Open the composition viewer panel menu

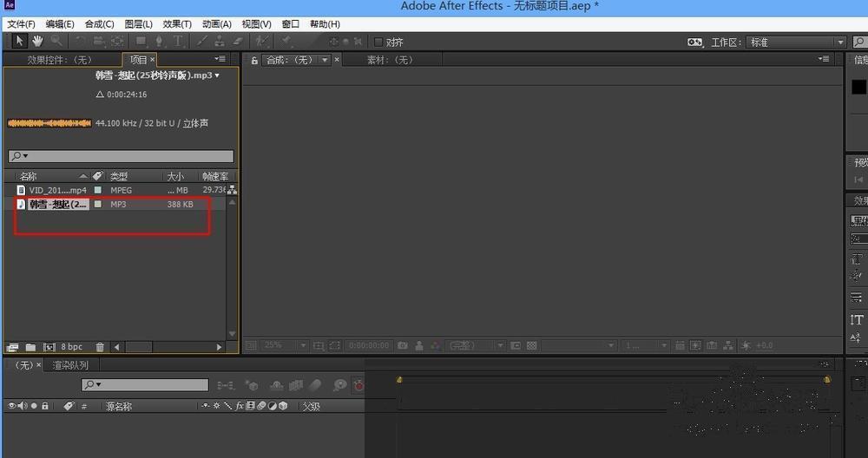click(824, 59)
